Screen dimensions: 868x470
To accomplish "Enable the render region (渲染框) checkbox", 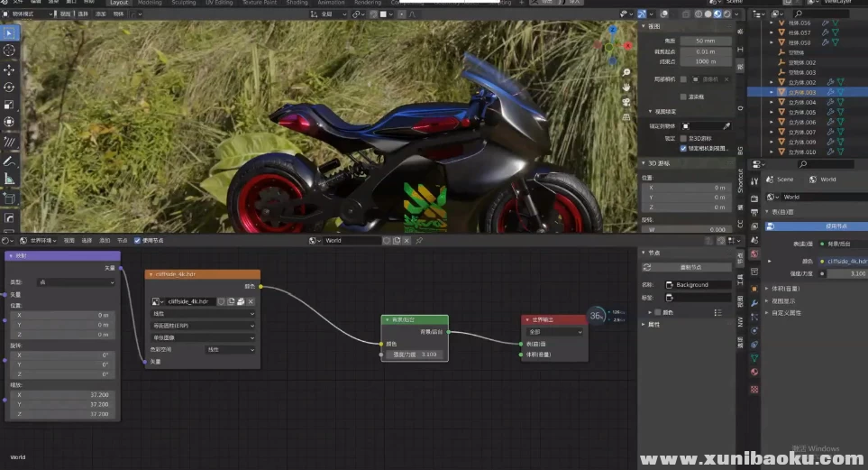I will [x=682, y=96].
